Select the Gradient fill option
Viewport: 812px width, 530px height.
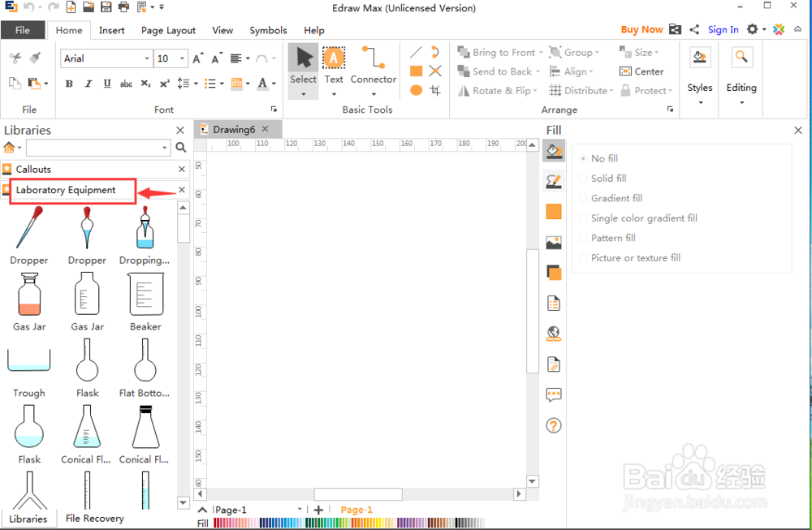click(611, 198)
